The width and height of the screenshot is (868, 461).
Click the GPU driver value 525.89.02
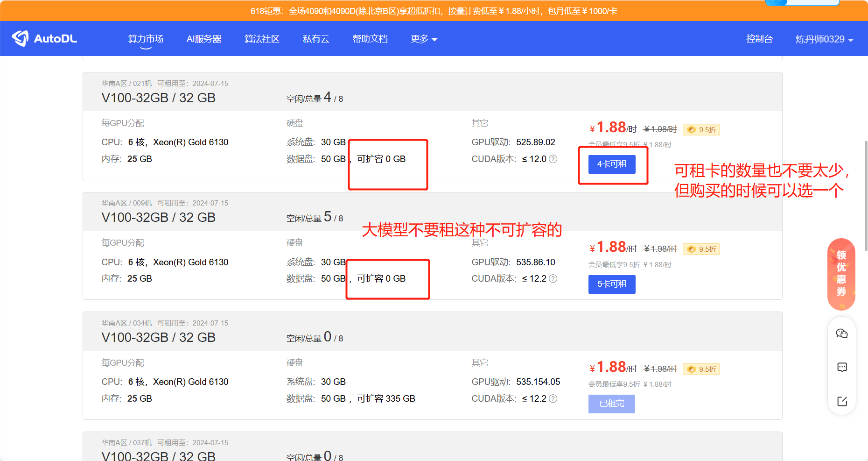(x=536, y=142)
